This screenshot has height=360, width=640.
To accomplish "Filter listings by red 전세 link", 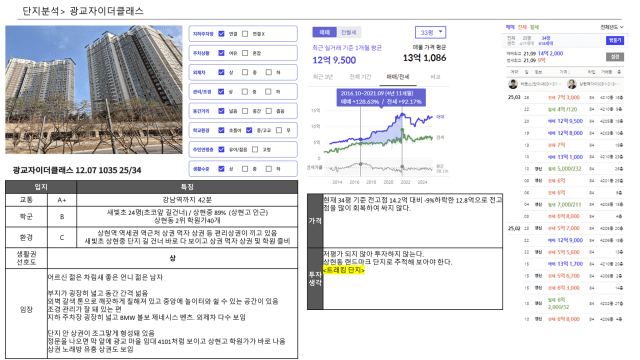I will [x=522, y=27].
